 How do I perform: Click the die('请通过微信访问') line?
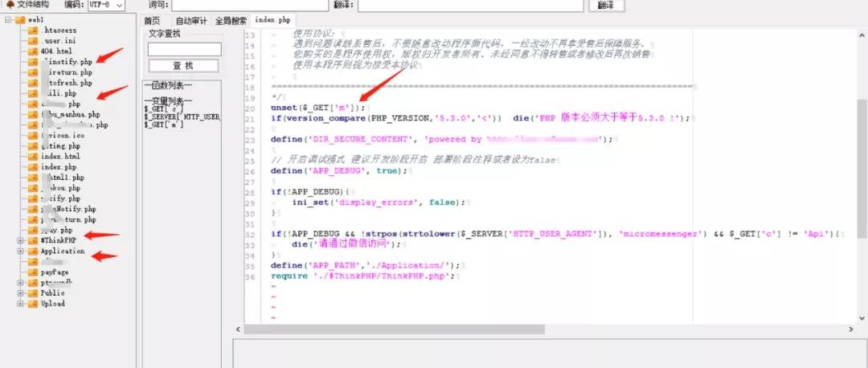click(x=346, y=244)
